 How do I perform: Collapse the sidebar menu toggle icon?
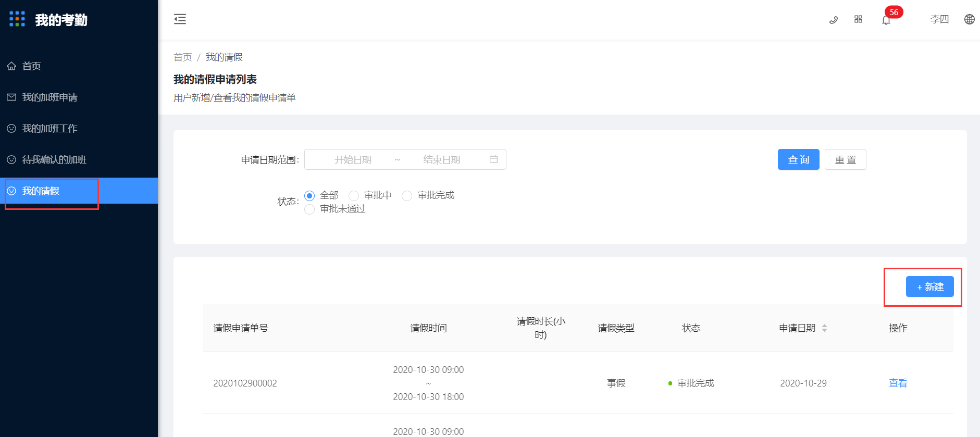pyautogui.click(x=180, y=19)
